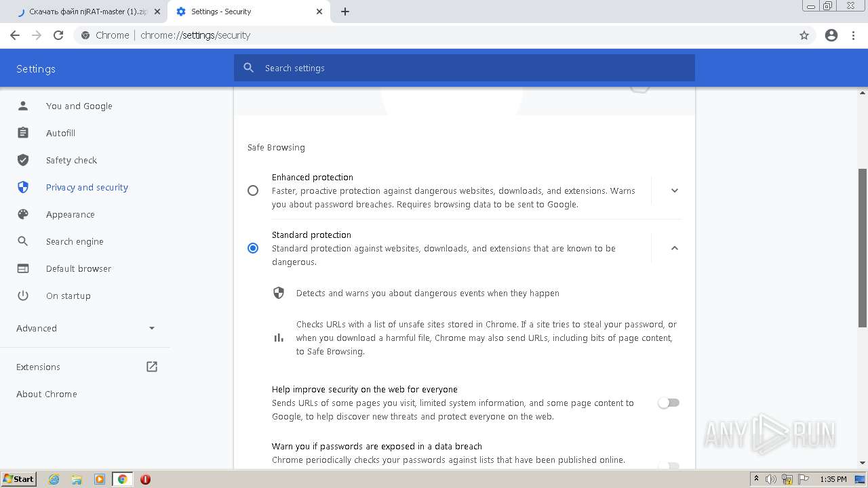Click the forward navigation arrow

tap(37, 35)
